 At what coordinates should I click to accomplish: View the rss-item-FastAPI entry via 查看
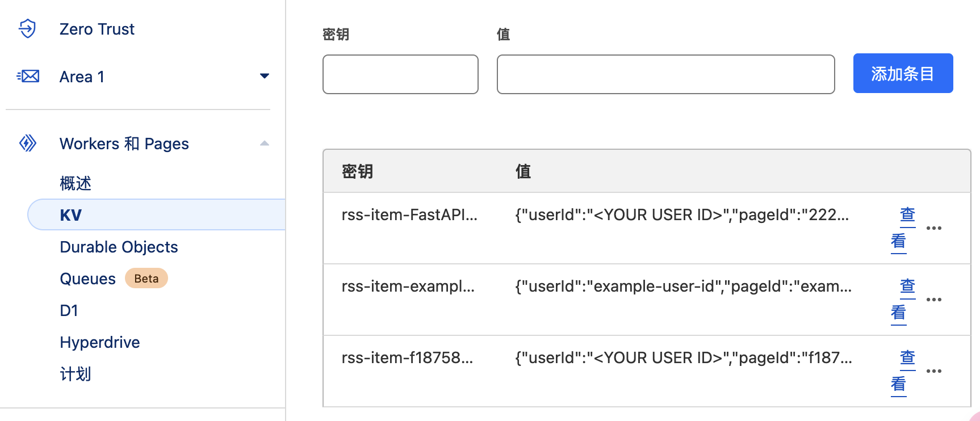[903, 228]
